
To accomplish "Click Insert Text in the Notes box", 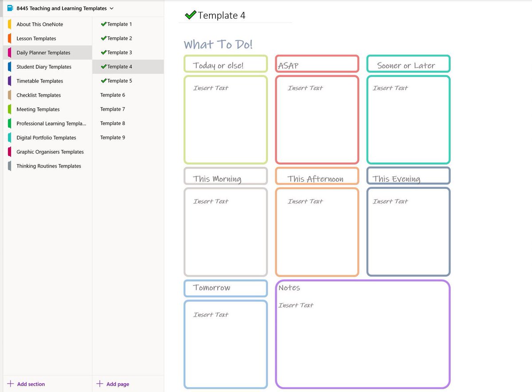I will tap(296, 305).
